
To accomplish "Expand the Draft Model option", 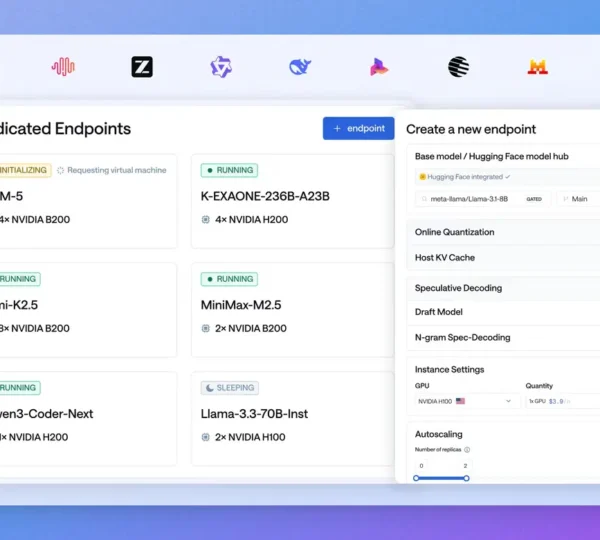I will pyautogui.click(x=503, y=312).
